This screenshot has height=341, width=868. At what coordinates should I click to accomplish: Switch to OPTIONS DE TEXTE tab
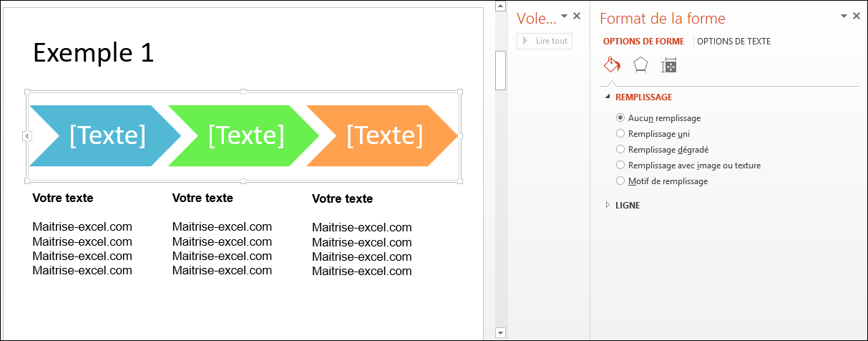733,42
